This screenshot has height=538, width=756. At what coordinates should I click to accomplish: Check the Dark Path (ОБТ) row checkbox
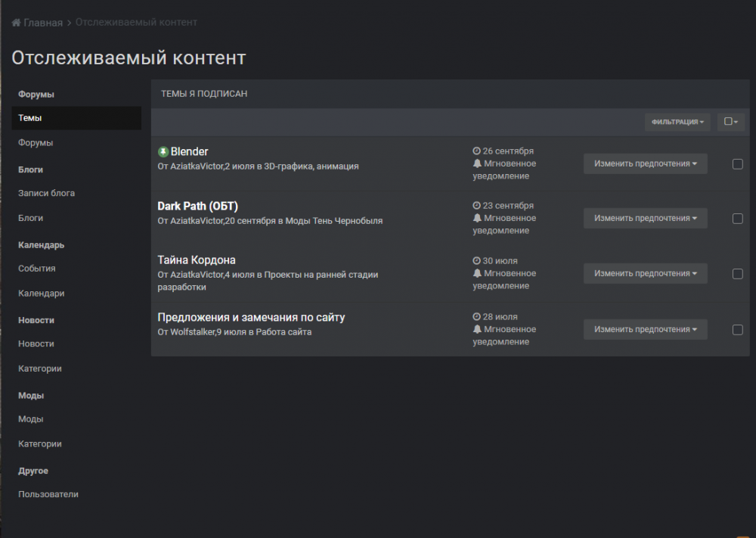coord(737,218)
